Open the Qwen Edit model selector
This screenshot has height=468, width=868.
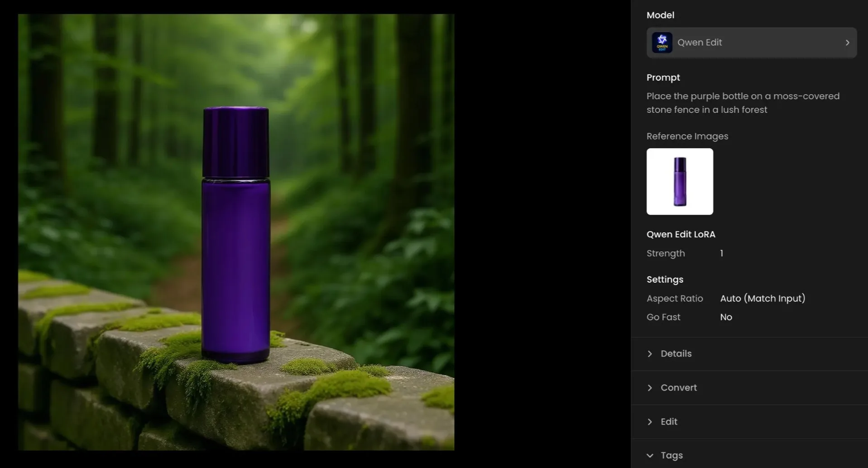point(751,42)
